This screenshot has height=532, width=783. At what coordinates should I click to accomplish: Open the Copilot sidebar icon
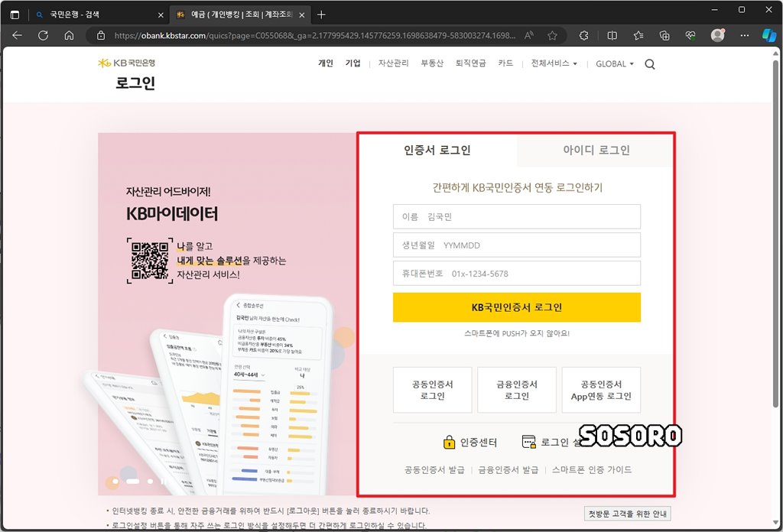(769, 35)
